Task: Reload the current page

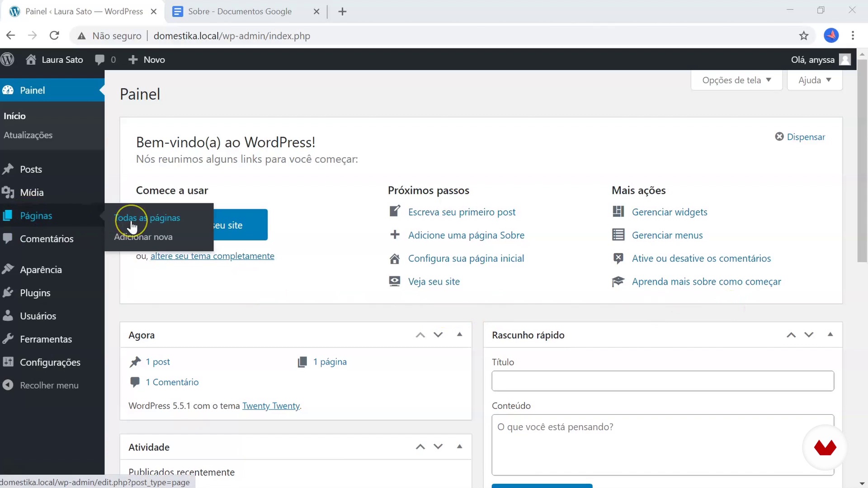Action: pos(54,36)
